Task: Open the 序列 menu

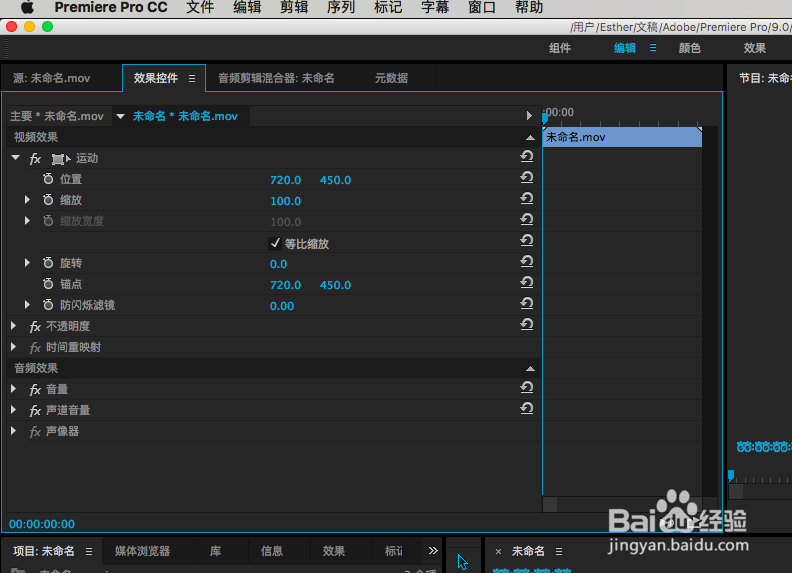Action: pos(341,8)
